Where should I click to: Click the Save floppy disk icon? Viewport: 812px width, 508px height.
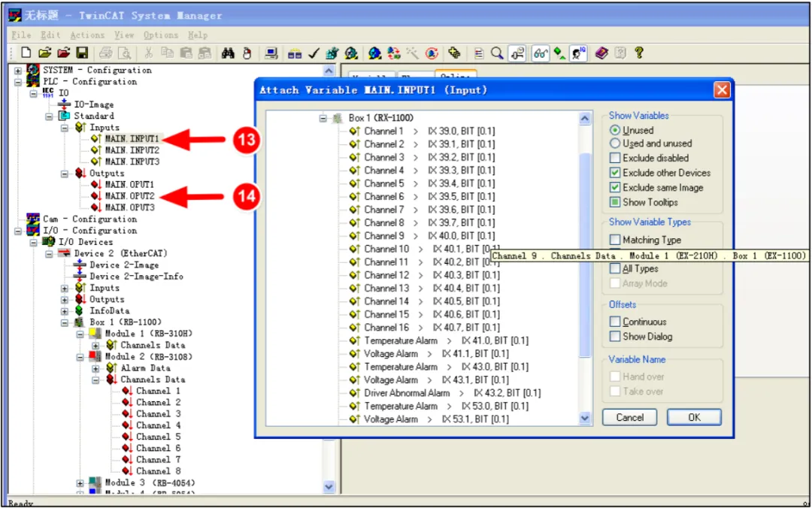click(x=82, y=53)
